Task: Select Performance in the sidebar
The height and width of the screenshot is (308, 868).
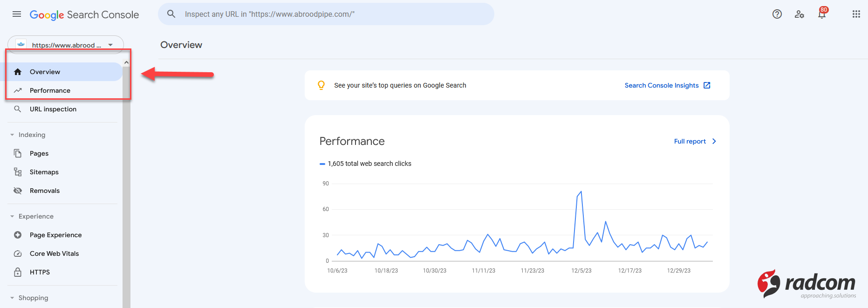Action: click(x=50, y=90)
